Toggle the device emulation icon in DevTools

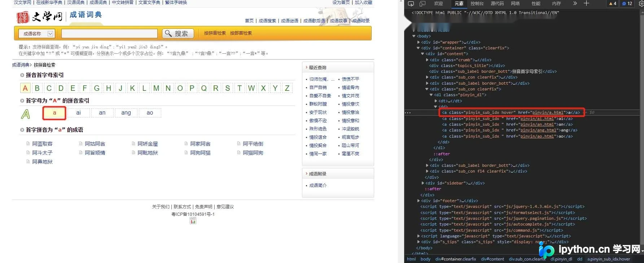click(422, 4)
